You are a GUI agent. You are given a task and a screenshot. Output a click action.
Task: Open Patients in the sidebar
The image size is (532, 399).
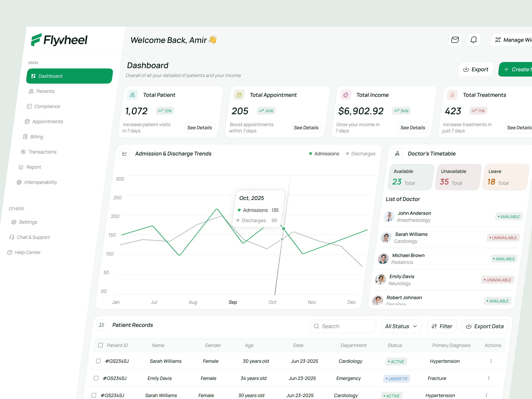[x=45, y=91]
